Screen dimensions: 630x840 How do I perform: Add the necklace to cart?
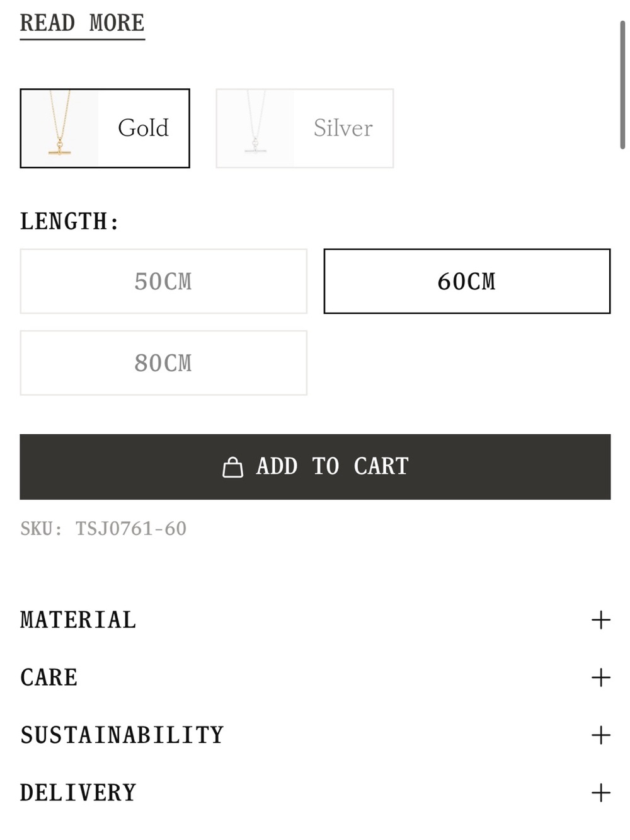[315, 467]
